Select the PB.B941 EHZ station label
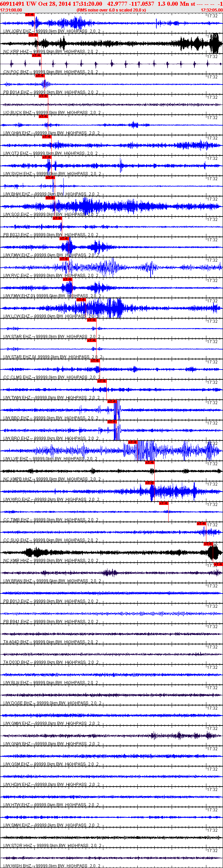Image resolution: width=223 pixels, height=868 pixels. (x=16, y=622)
